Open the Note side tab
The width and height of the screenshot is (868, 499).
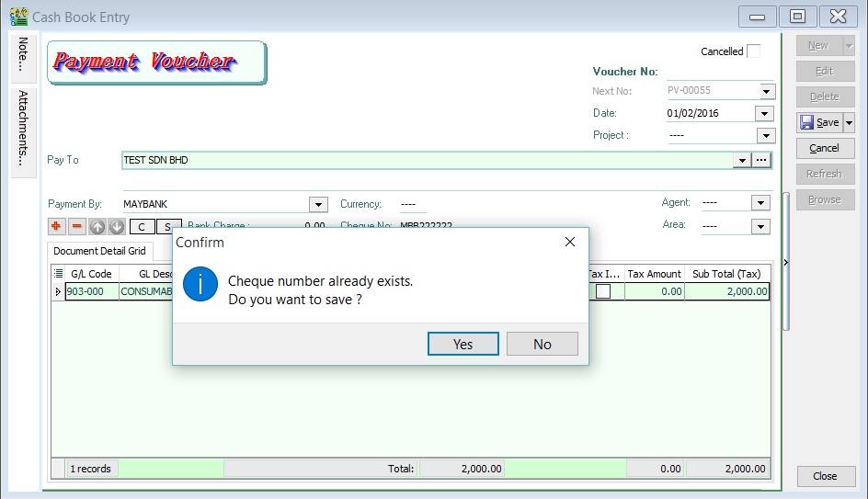(x=23, y=57)
